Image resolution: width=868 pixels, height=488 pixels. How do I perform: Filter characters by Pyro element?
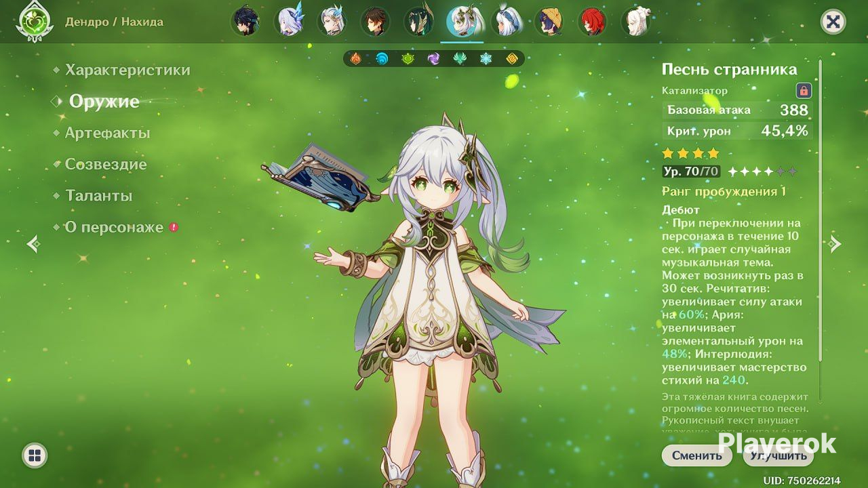(355, 59)
